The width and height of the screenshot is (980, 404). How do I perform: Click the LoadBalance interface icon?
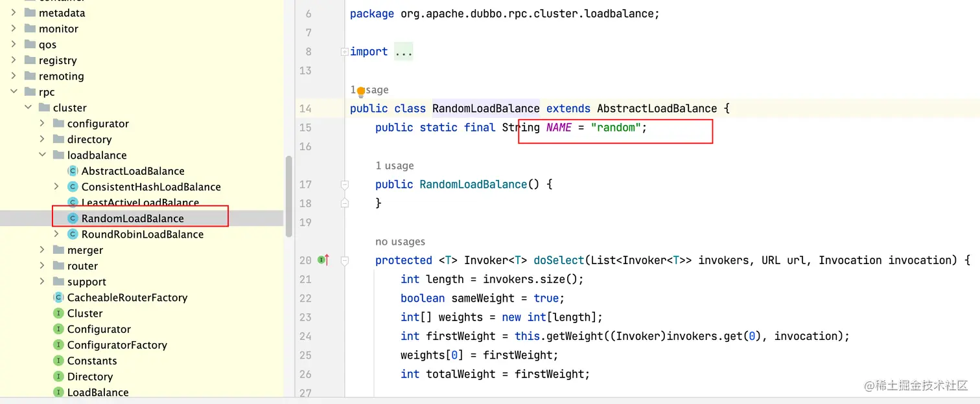(58, 392)
